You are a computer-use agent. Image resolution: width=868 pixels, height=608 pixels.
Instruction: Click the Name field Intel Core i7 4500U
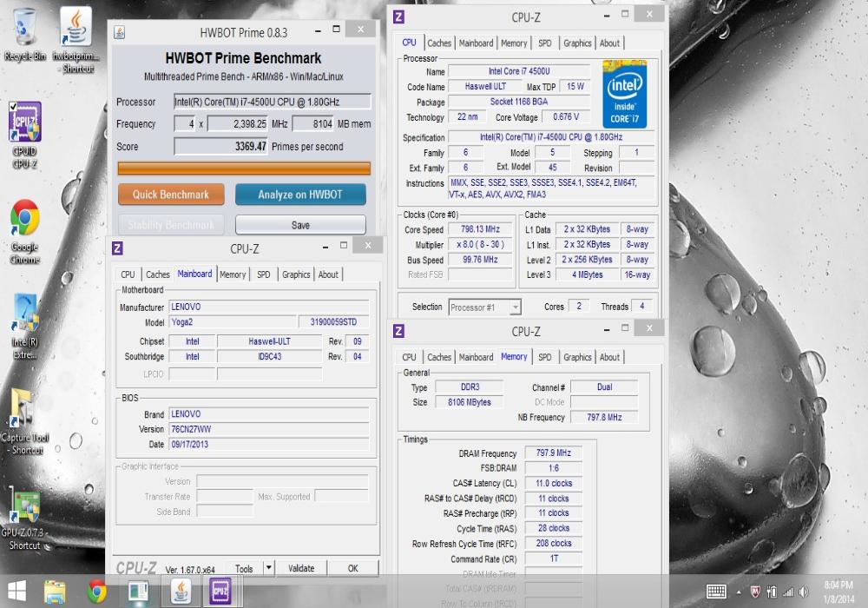coord(519,71)
